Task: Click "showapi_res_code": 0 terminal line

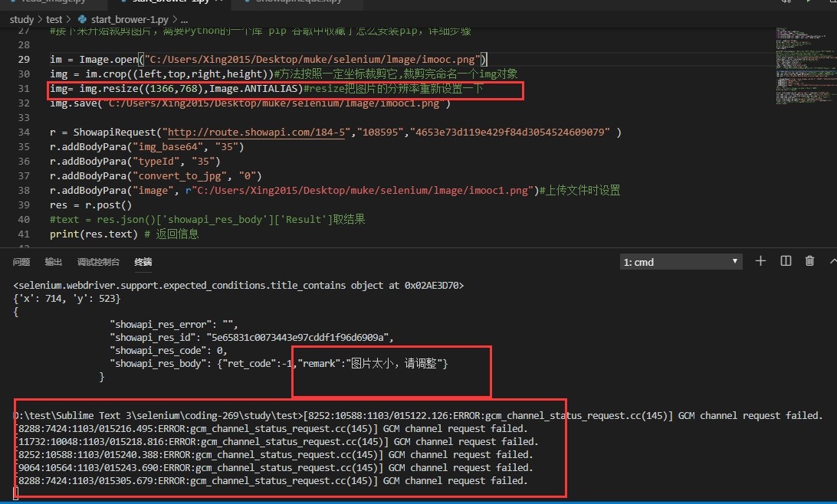Action: (169, 350)
